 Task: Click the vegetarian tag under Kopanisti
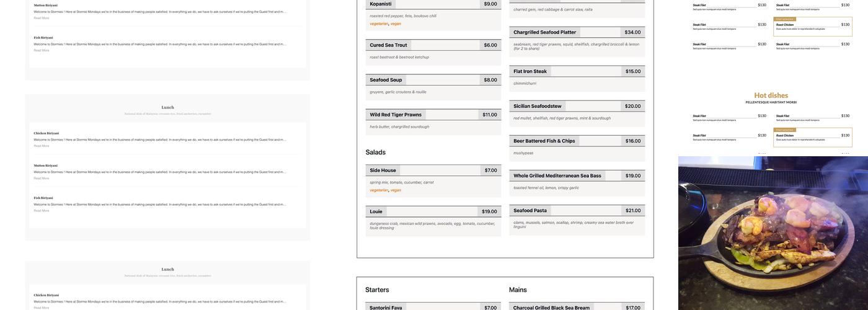tap(379, 24)
